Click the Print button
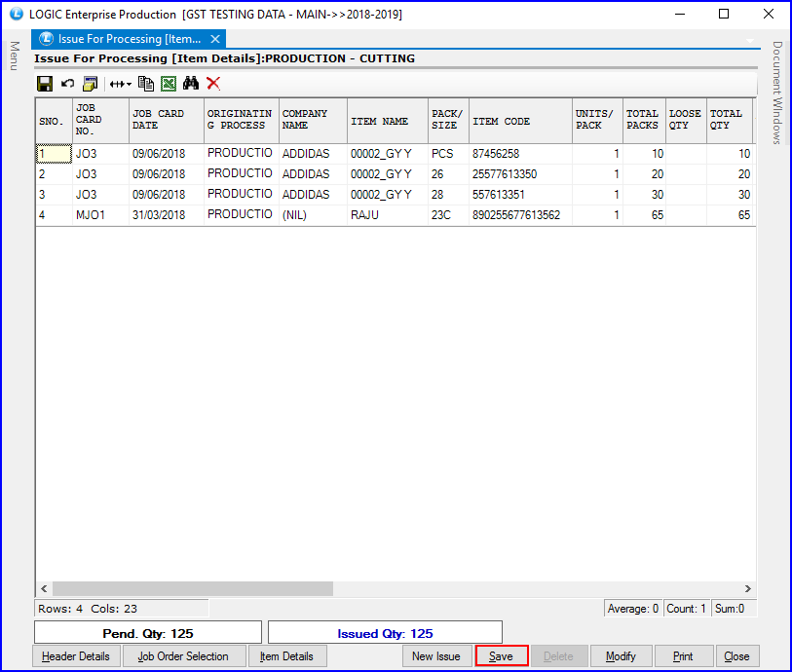 683,655
